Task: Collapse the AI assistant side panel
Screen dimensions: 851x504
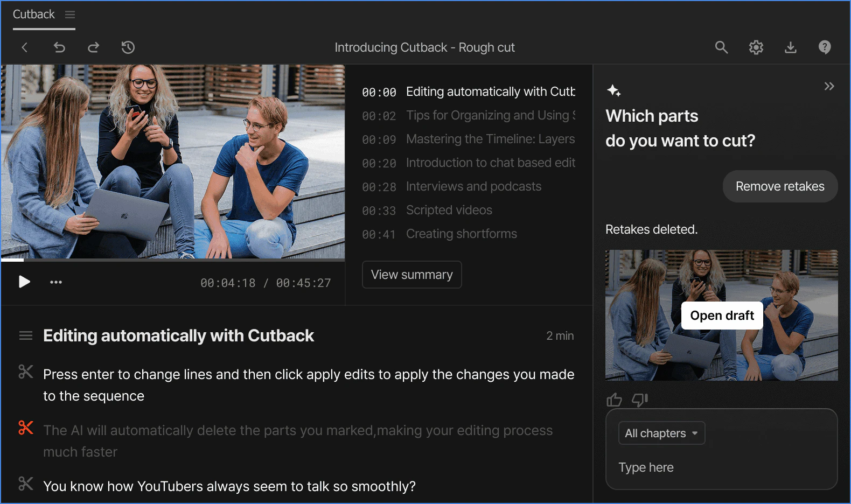Action: pos(829,86)
